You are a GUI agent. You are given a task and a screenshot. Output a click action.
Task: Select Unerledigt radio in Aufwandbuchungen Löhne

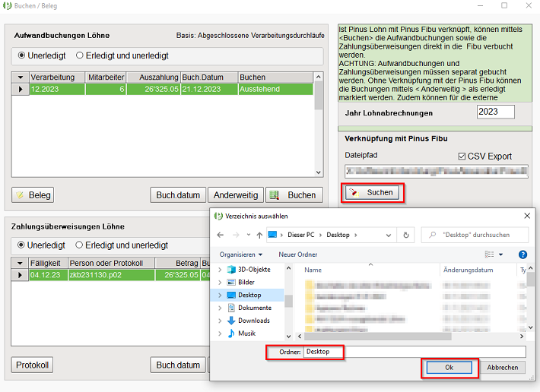coord(42,55)
